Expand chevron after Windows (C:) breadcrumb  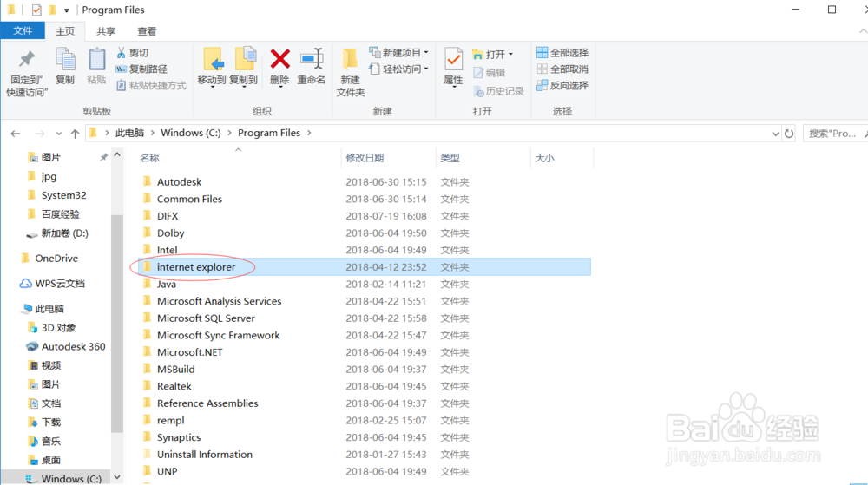pos(229,133)
